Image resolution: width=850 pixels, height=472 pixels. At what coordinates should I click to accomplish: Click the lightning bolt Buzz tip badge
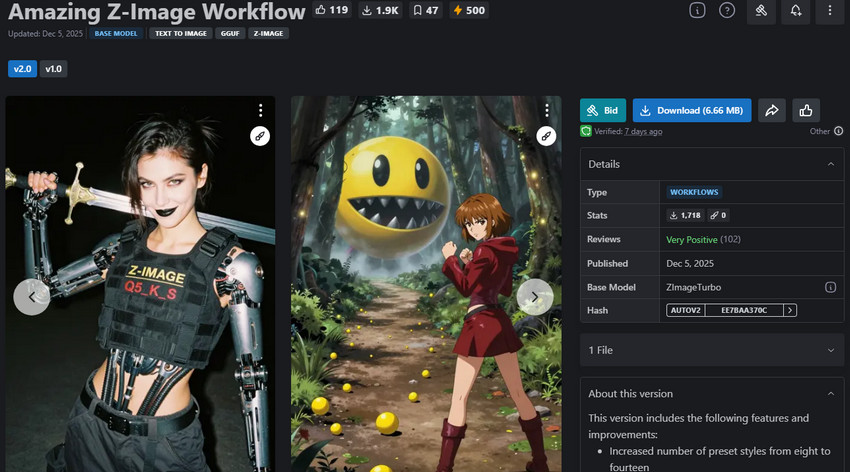coord(470,11)
